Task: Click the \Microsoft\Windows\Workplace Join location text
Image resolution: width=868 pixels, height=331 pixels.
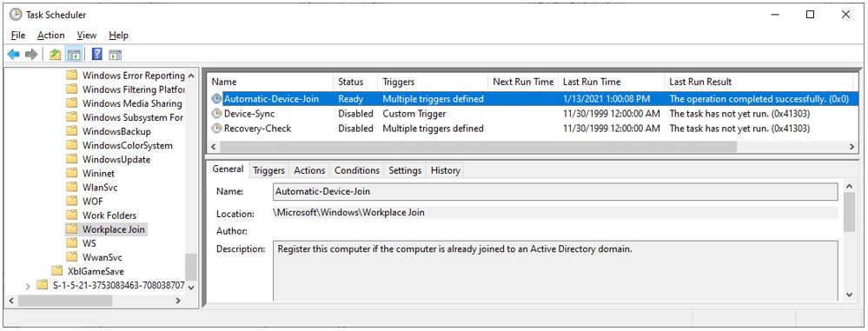Action: [348, 212]
